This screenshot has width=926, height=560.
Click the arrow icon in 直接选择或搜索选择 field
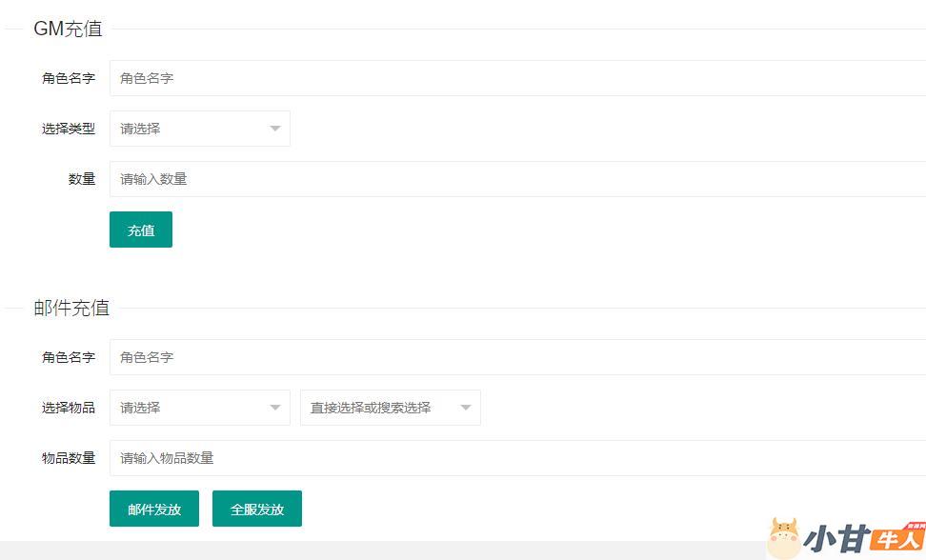tap(466, 408)
